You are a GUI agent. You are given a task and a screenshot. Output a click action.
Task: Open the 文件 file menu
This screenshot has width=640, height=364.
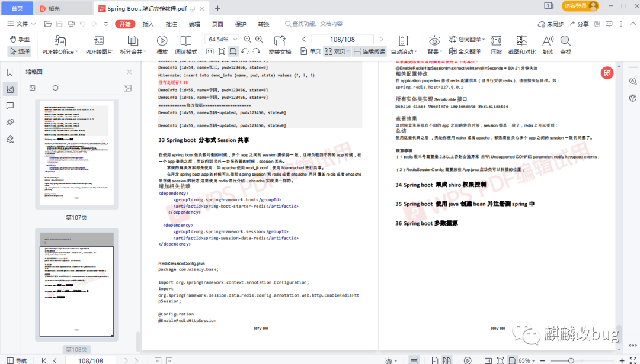22,24
